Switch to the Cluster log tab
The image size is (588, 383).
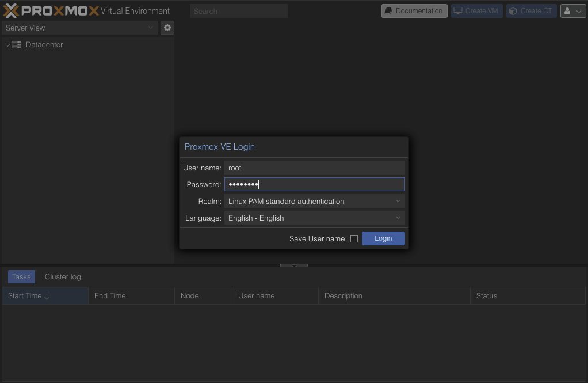(63, 277)
